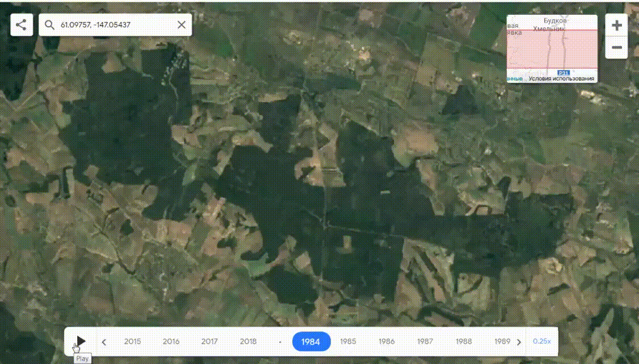Jump to year 2017
The height and width of the screenshot is (364, 639).
(x=209, y=341)
